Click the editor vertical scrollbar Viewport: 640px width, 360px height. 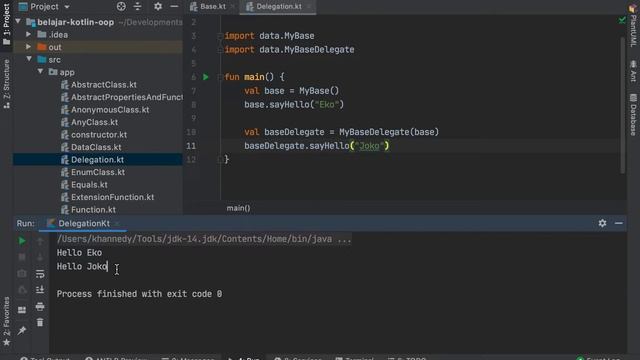(x=622, y=104)
